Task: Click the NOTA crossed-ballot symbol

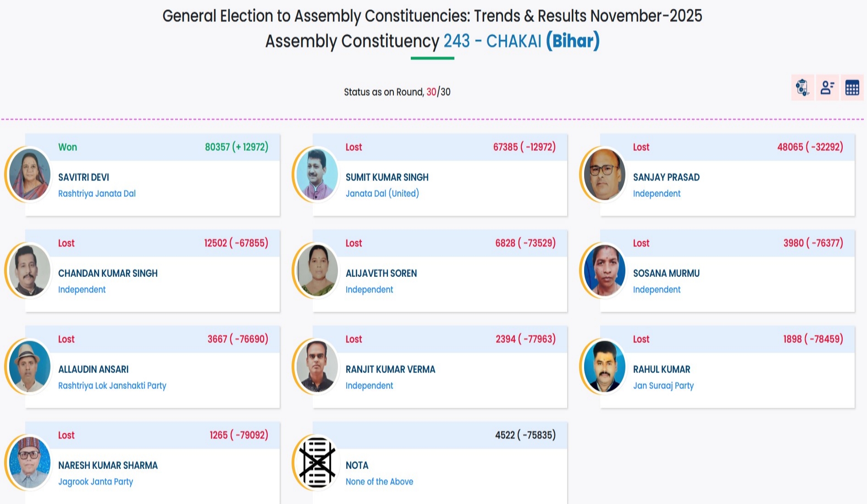Action: 317,462
